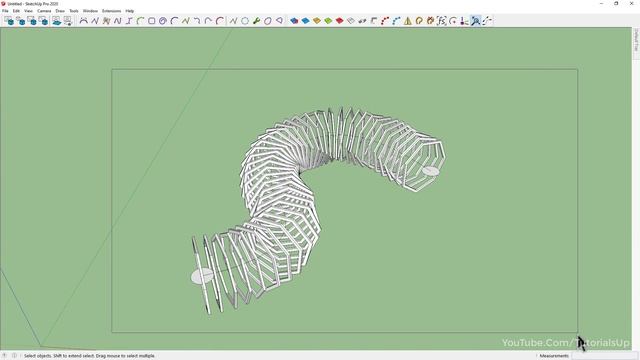This screenshot has height=360, width=640.
Task: Click the plain circle outline toolbar icon
Action: coord(245,21)
